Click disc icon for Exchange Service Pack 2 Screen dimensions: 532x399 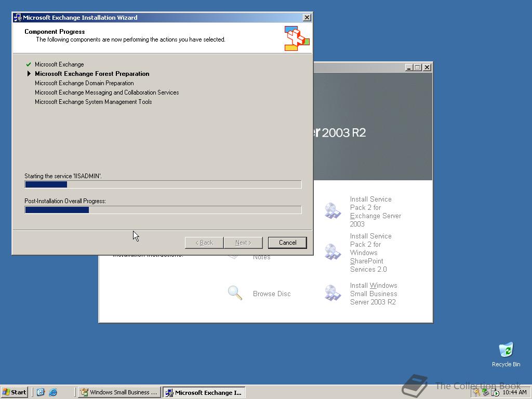tap(332, 211)
